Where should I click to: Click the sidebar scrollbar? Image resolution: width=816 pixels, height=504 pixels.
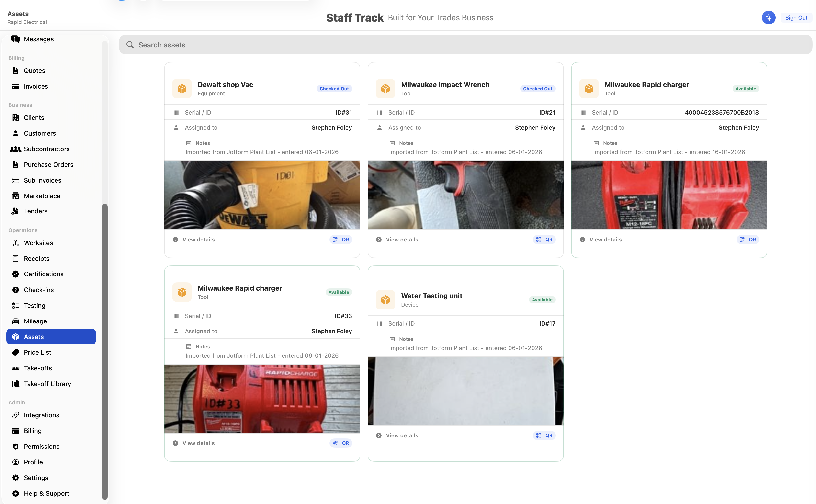tap(105, 352)
